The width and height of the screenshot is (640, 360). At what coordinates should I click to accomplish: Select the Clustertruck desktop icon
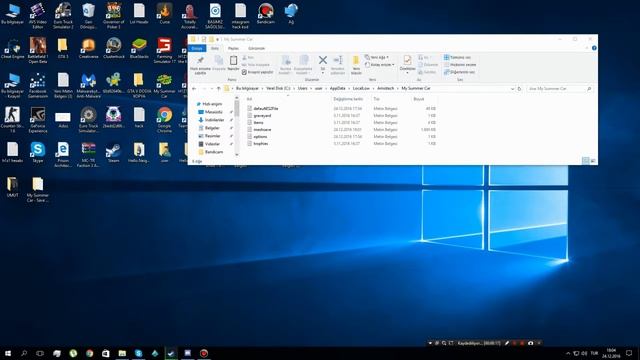113,49
